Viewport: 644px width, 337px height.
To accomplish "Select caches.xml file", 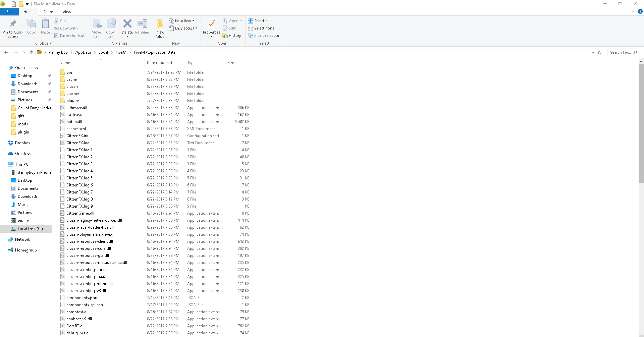I will tap(76, 129).
